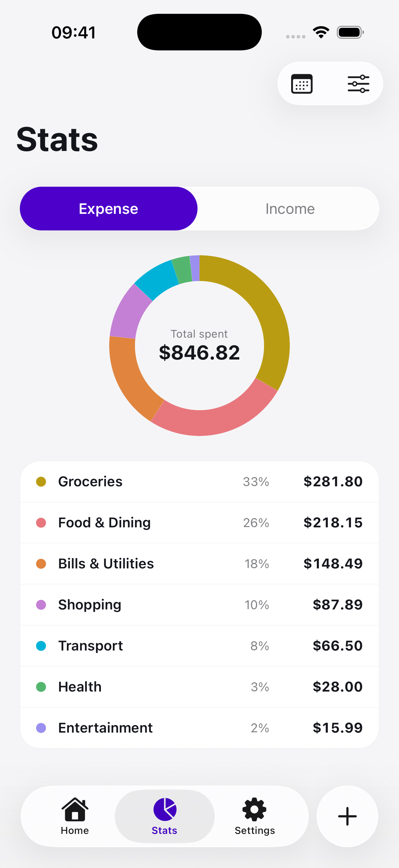Open the filter sliders icon
This screenshot has height=868, width=399.
pos(358,83)
